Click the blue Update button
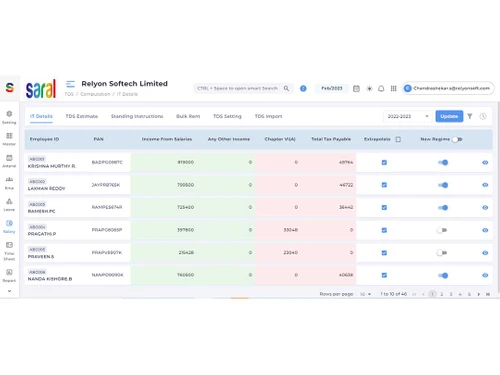The image size is (500, 375). point(449,116)
